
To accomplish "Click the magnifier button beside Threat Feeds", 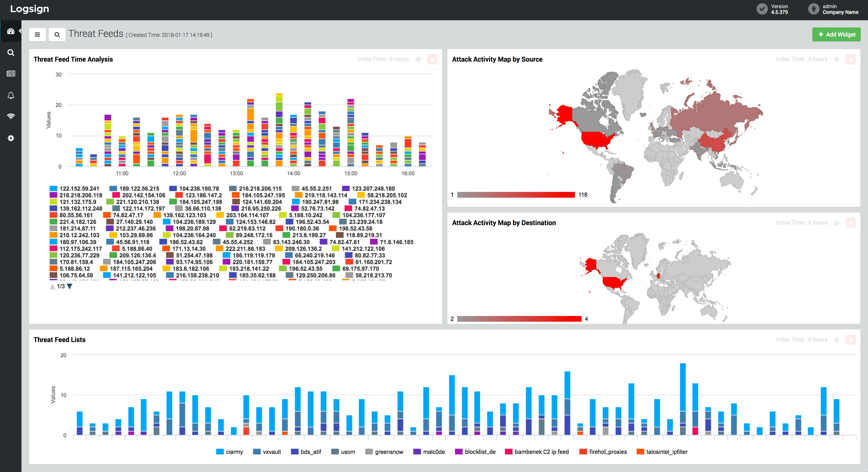I will tap(57, 34).
